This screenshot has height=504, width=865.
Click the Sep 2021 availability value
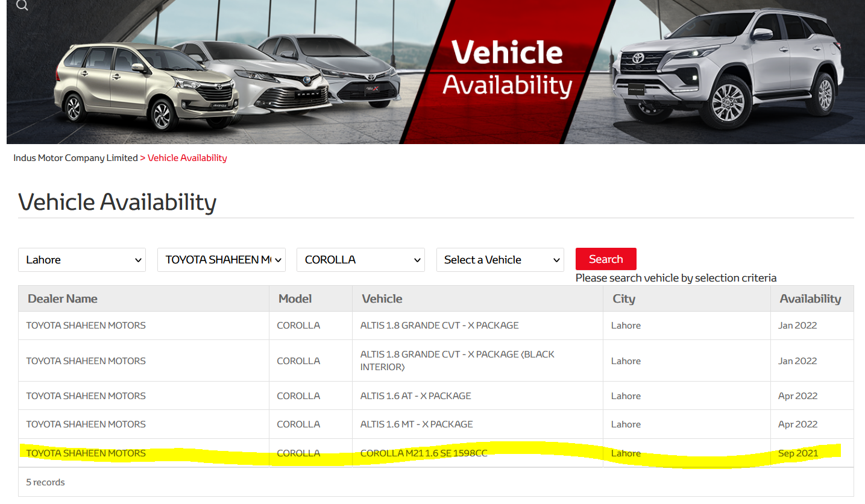pos(798,453)
